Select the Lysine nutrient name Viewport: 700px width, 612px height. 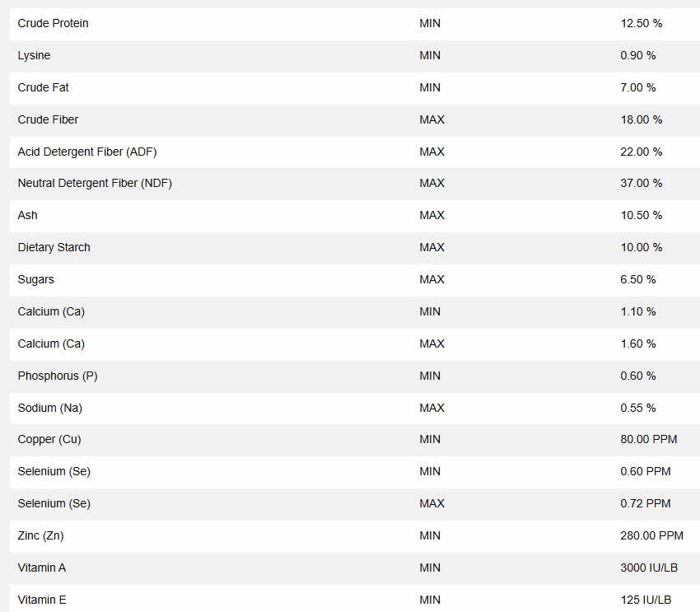[x=34, y=55]
